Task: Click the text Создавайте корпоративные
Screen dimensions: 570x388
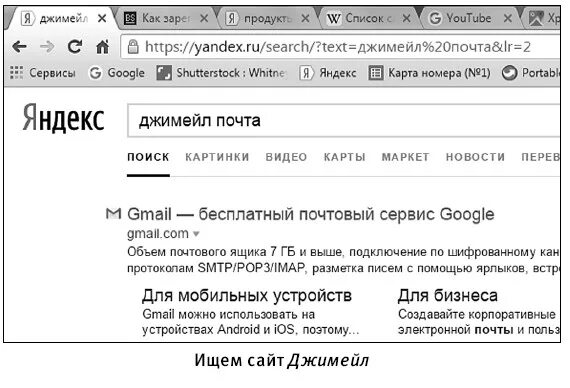Action: [x=477, y=315]
